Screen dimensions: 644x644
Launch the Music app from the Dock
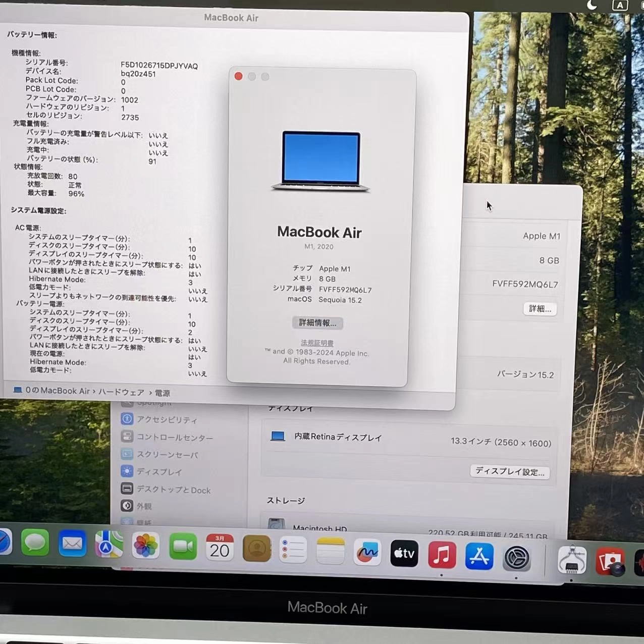(x=441, y=554)
